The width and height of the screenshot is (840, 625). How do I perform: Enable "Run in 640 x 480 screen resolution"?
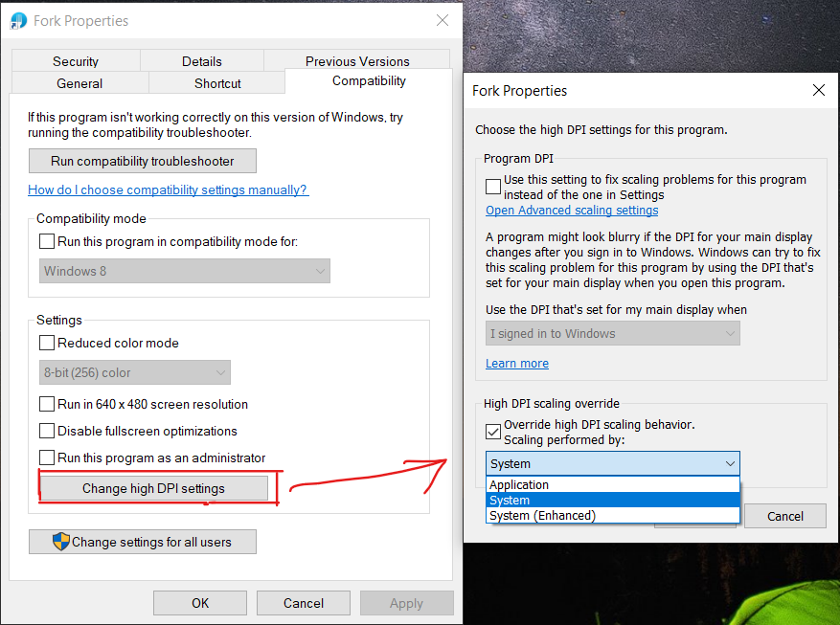pos(47,404)
